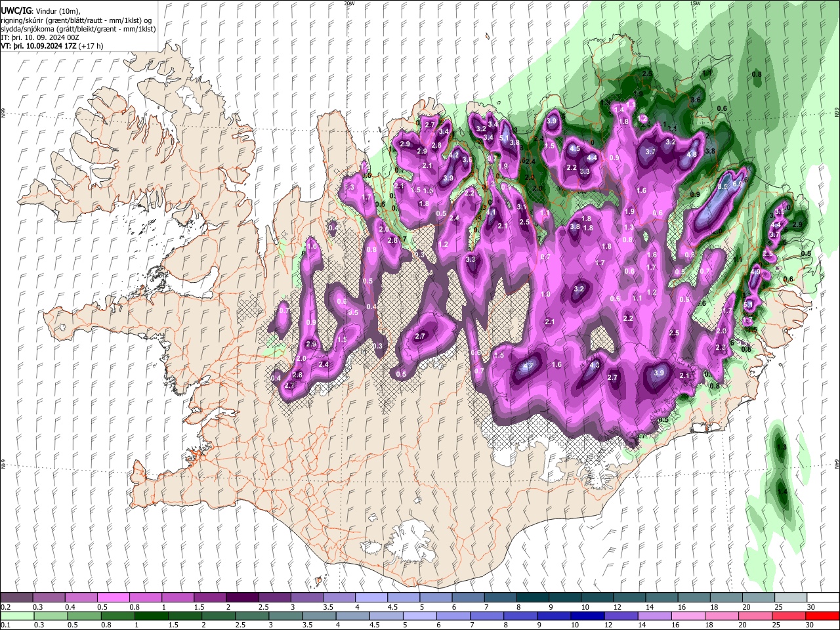Click upper legend swatch between 1 and 1.5

tap(178, 598)
